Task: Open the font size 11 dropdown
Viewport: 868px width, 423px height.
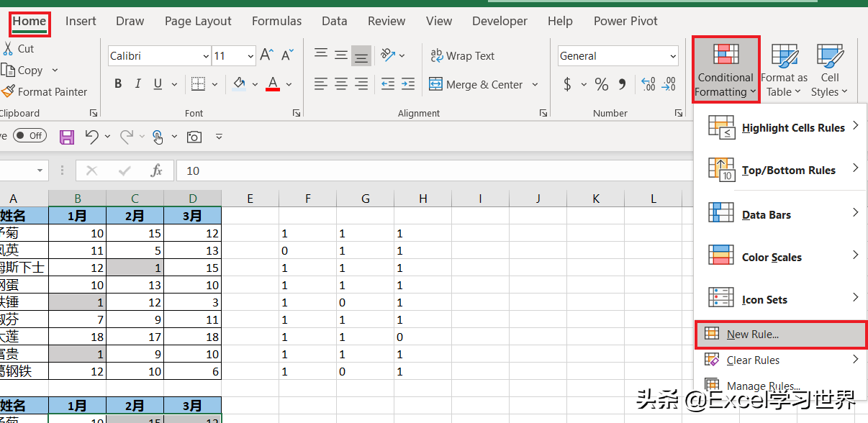Action: pyautogui.click(x=250, y=56)
